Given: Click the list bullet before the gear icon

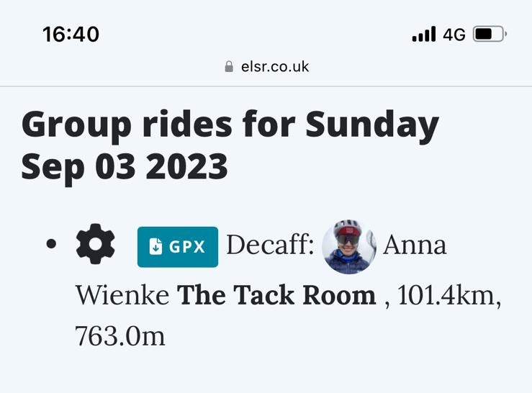Looking at the screenshot, I should point(51,244).
